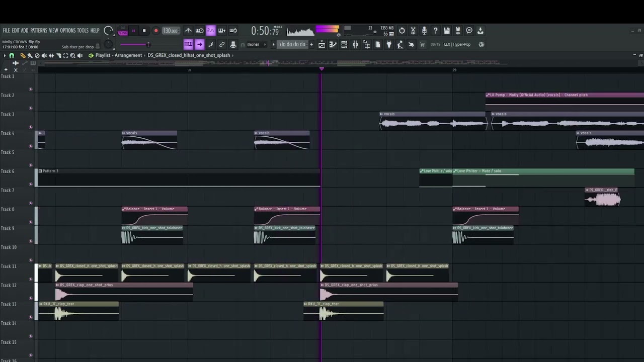Toggle the playlist snap magnet
644x362 pixels.
(x=12, y=55)
